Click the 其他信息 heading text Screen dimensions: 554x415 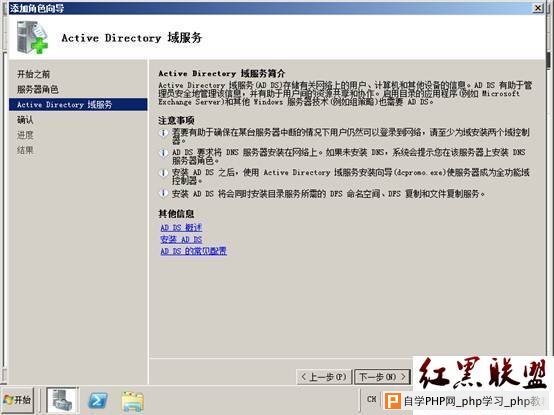(176, 214)
